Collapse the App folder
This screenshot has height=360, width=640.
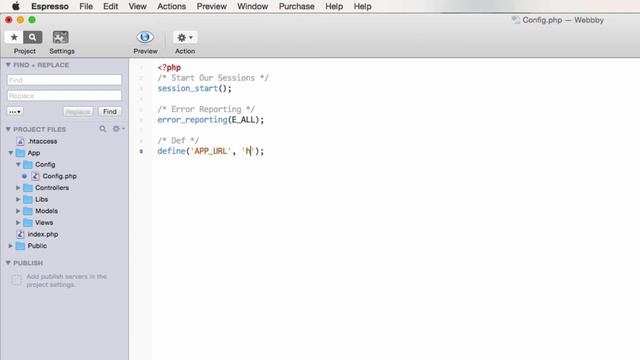[x=11, y=153]
